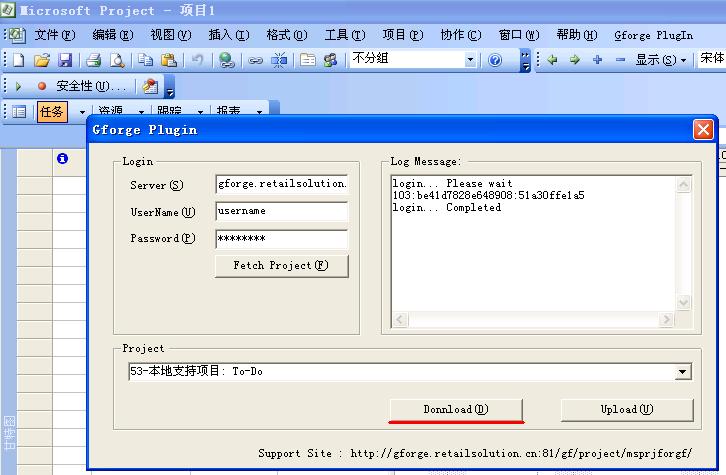Image resolution: width=726 pixels, height=475 pixels.
Task: Split task icon in toolbar
Action: pyautogui.click(x=279, y=60)
